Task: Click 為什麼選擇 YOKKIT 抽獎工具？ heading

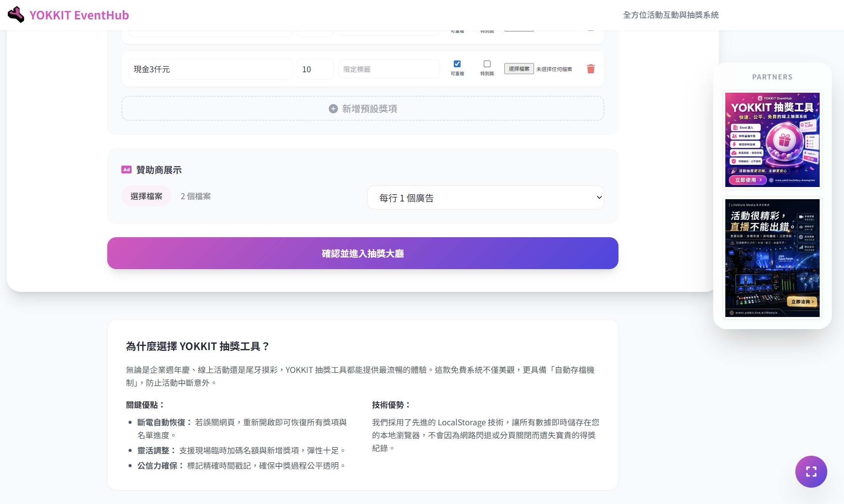Action: (197, 346)
